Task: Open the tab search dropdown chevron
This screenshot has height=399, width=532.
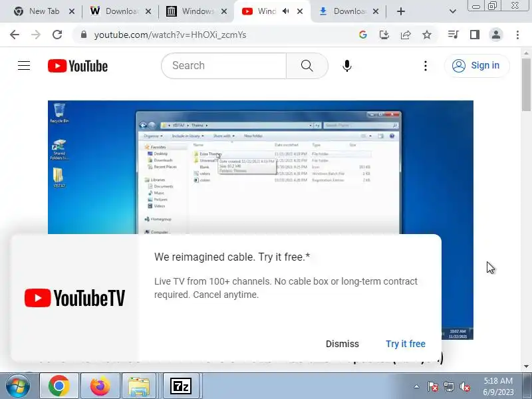Action: tap(452, 11)
